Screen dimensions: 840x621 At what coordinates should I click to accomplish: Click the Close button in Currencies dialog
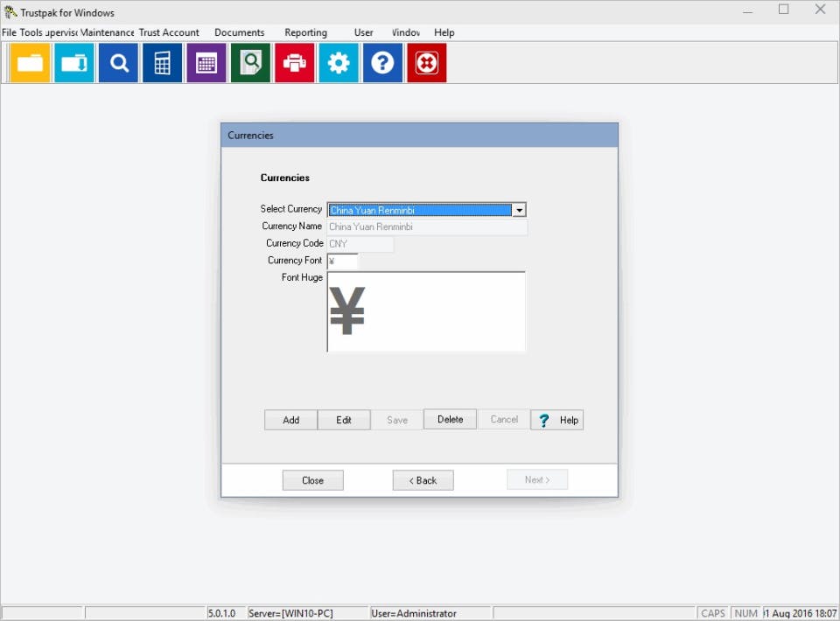(313, 480)
